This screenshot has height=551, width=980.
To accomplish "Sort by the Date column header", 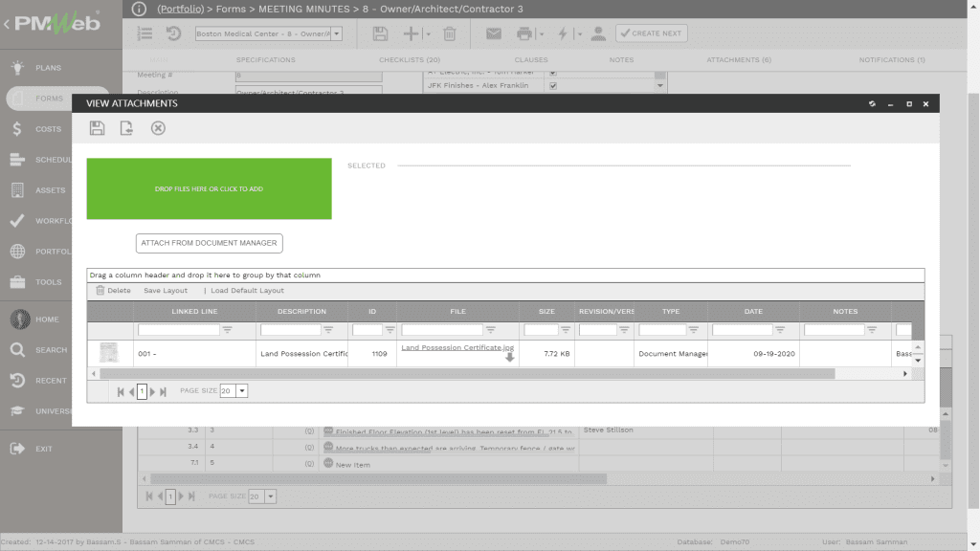I will point(753,311).
